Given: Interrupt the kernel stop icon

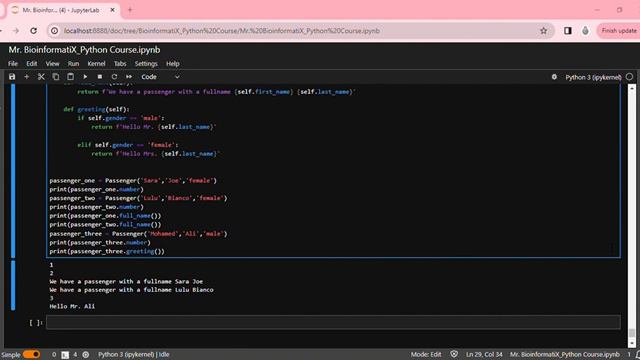Looking at the screenshot, I should (100, 77).
